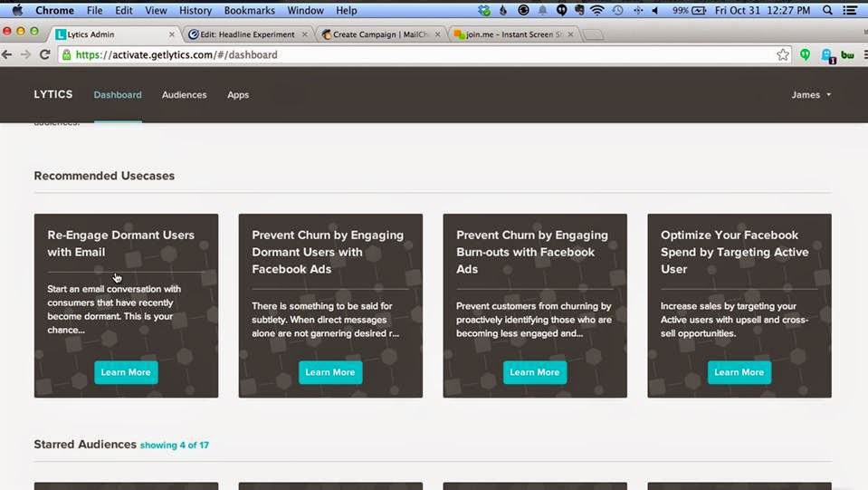
Task: Click the green SSL lock icon
Action: (66, 55)
